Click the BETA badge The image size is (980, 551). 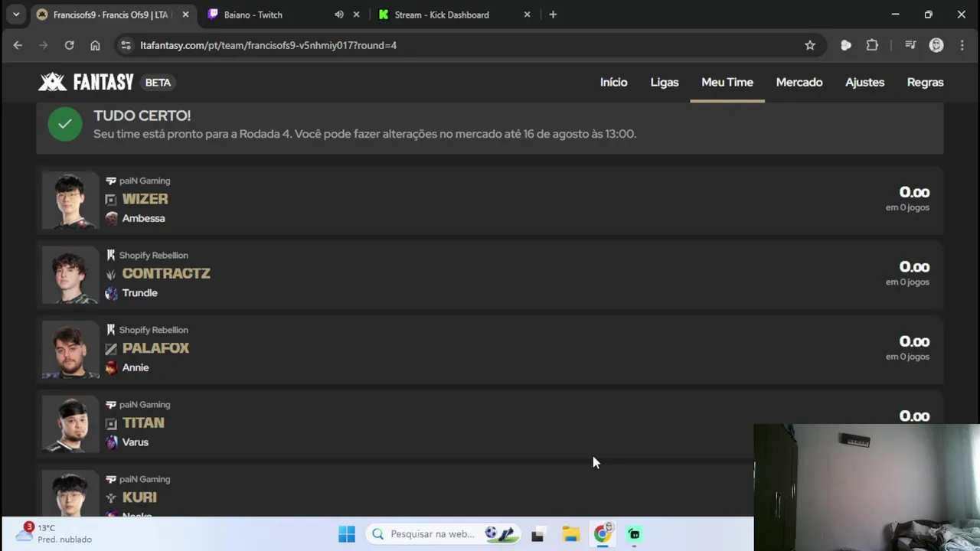pos(158,83)
